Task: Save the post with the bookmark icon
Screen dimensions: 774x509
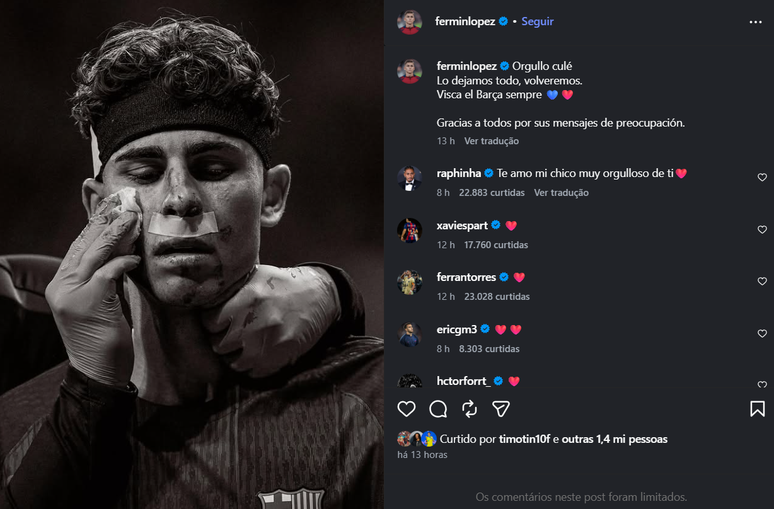Action: point(757,409)
